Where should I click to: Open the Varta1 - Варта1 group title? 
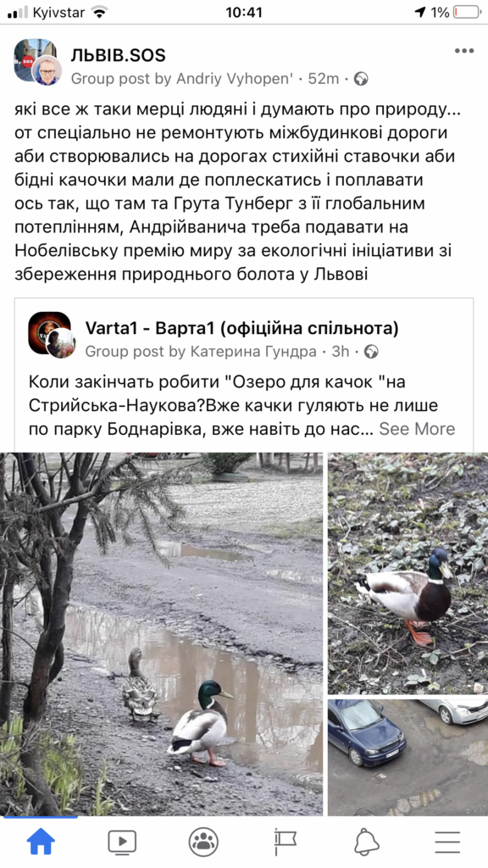[x=241, y=328]
